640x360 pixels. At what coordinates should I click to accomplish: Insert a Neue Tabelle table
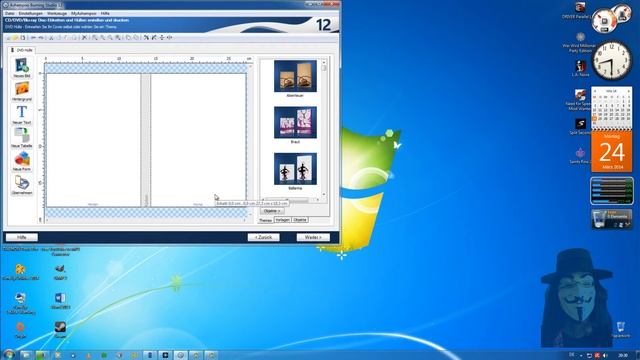point(22,138)
